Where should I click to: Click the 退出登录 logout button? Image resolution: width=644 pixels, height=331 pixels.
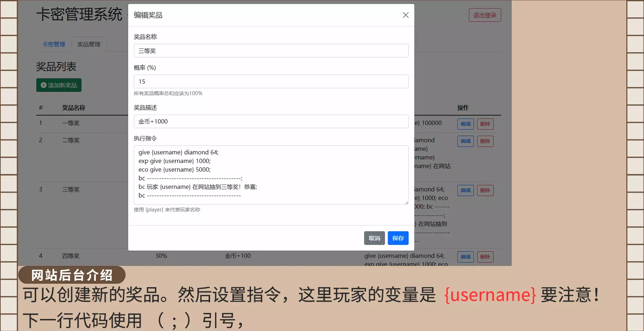[x=485, y=15]
